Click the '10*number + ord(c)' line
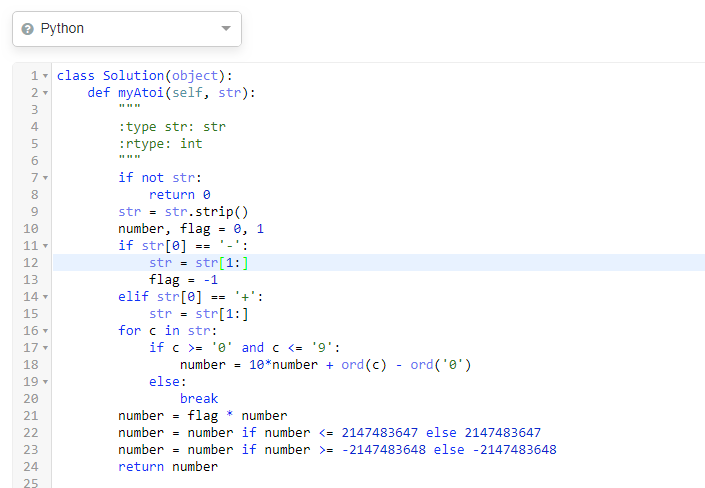 [326, 365]
